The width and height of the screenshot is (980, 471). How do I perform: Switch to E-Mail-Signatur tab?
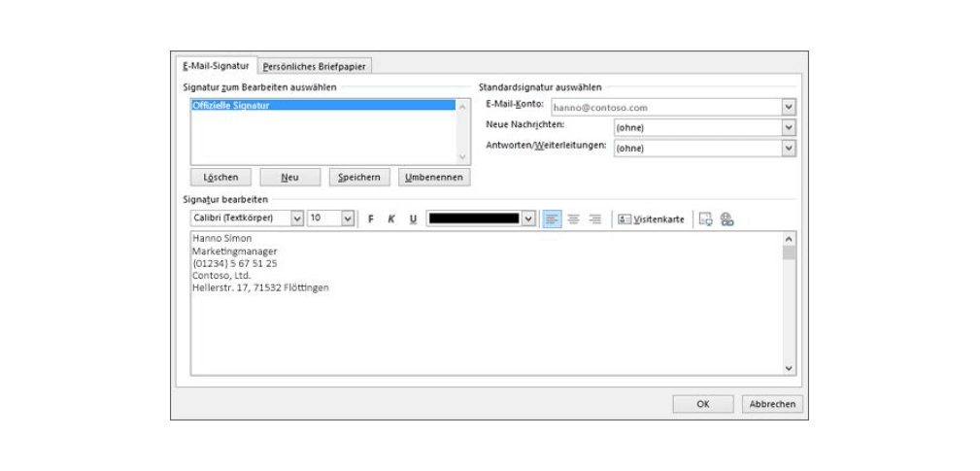tap(217, 66)
